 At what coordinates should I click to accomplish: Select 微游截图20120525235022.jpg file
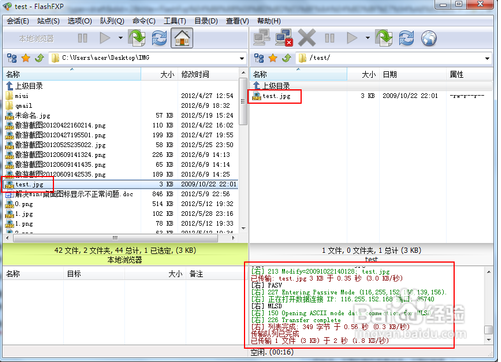(x=56, y=145)
